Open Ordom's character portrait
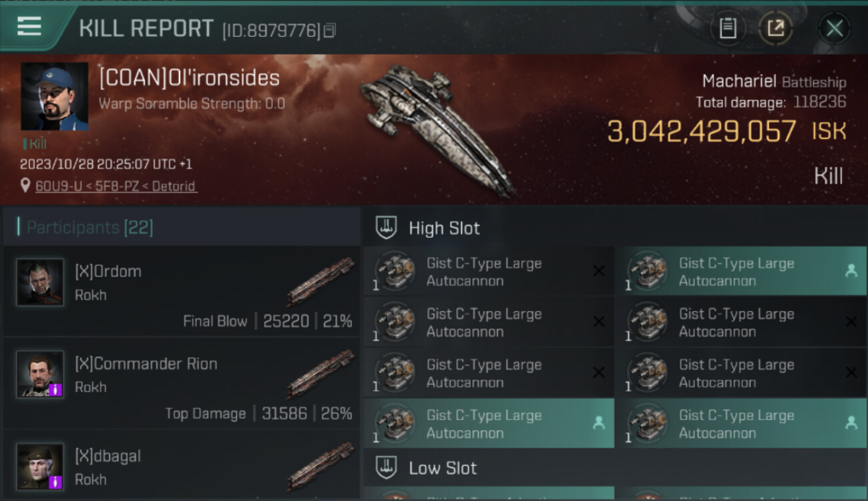This screenshot has width=868, height=501. 40,283
